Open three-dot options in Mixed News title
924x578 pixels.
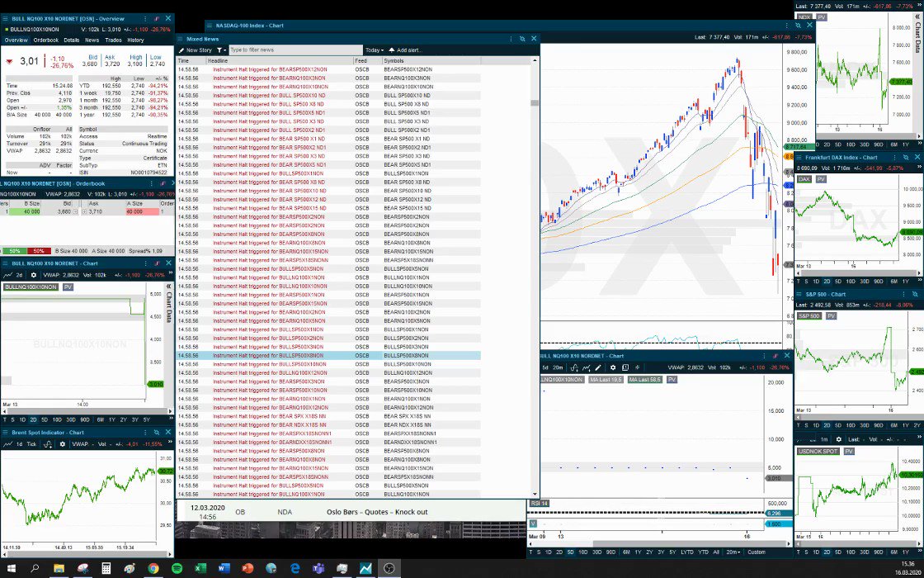coord(511,38)
